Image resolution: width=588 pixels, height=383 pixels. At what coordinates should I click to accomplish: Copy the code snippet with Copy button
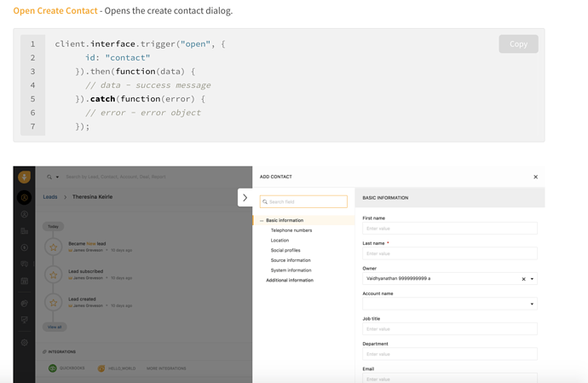(518, 44)
